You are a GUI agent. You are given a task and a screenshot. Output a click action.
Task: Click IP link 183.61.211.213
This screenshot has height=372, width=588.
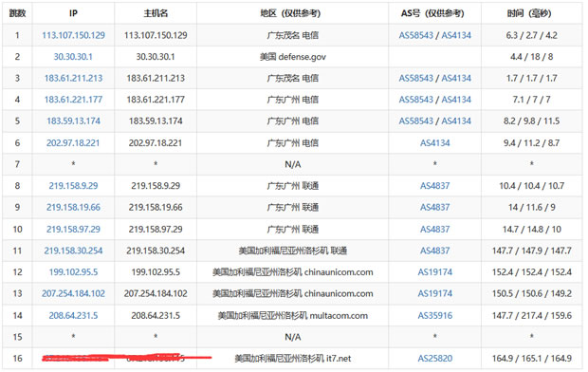pyautogui.click(x=74, y=78)
